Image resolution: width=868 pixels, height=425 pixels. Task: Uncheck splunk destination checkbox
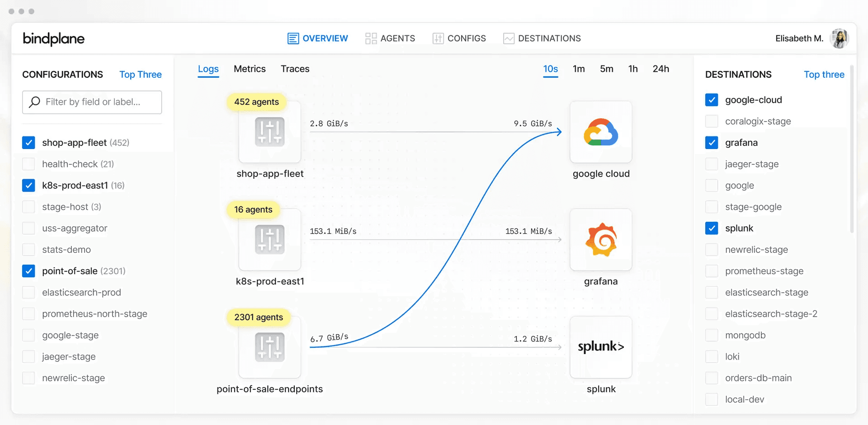[712, 228]
